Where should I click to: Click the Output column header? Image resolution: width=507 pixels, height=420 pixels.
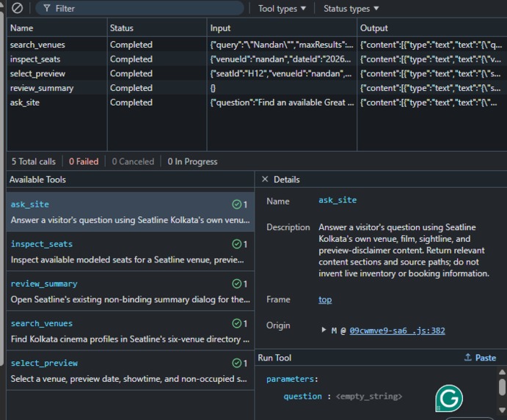(x=432, y=28)
